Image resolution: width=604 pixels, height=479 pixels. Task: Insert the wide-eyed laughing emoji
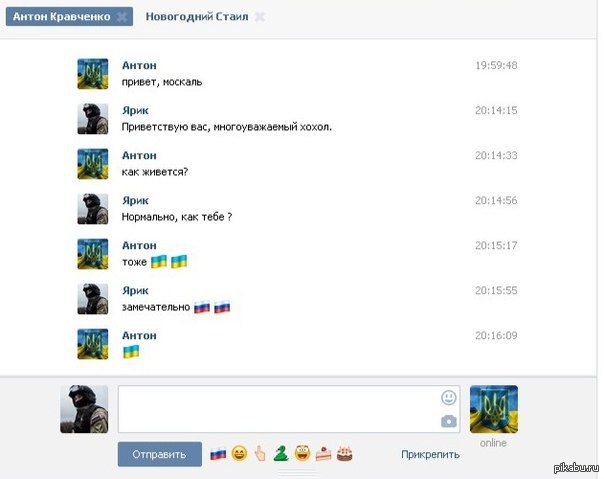click(302, 454)
